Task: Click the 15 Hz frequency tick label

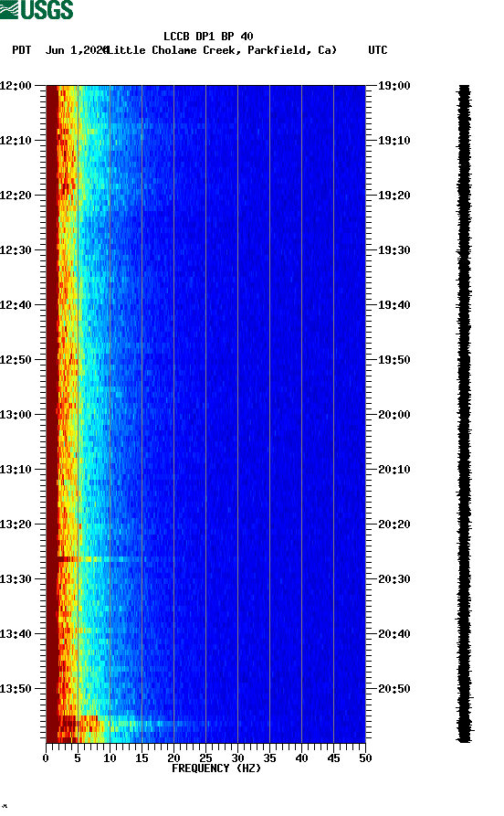Action: pyautogui.click(x=142, y=758)
